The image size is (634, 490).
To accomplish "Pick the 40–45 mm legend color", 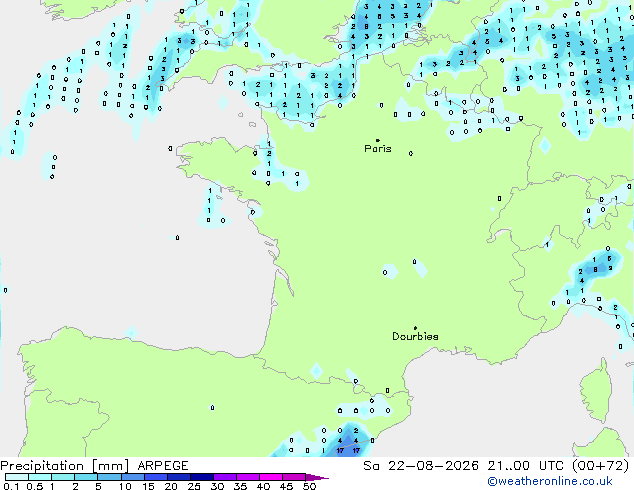I will coord(271,477).
